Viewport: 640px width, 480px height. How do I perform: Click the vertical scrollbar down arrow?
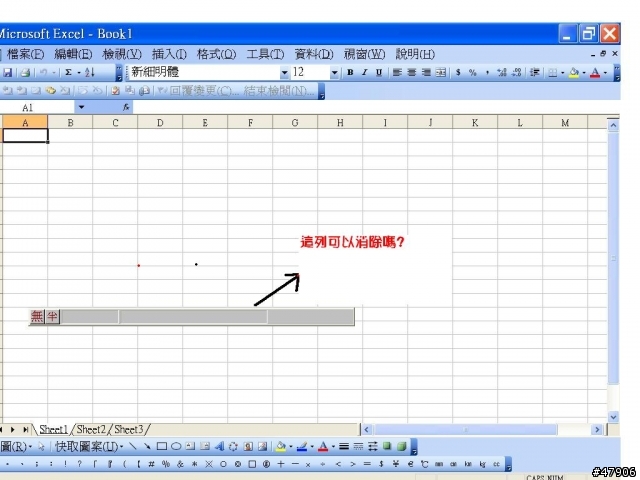coord(613,417)
